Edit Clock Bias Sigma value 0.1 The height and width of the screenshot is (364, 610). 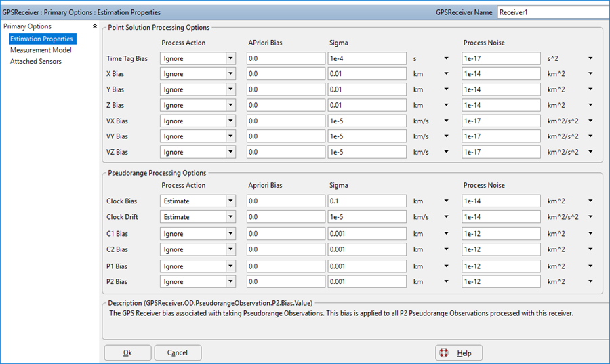[367, 201]
